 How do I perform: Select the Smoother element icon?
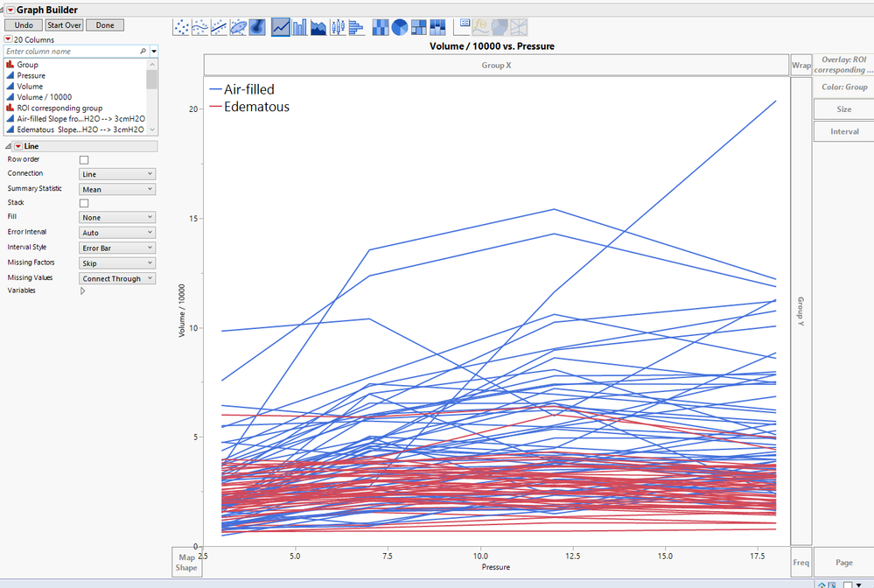(200, 27)
